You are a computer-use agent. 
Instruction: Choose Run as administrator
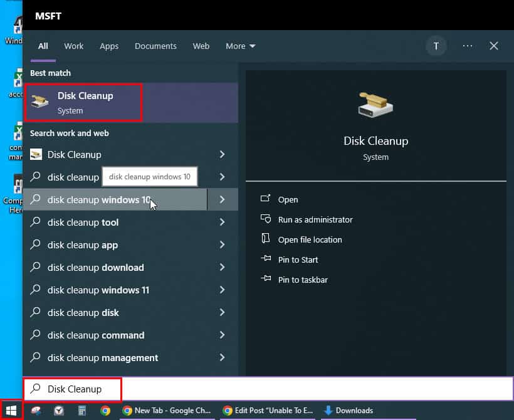[x=315, y=219]
